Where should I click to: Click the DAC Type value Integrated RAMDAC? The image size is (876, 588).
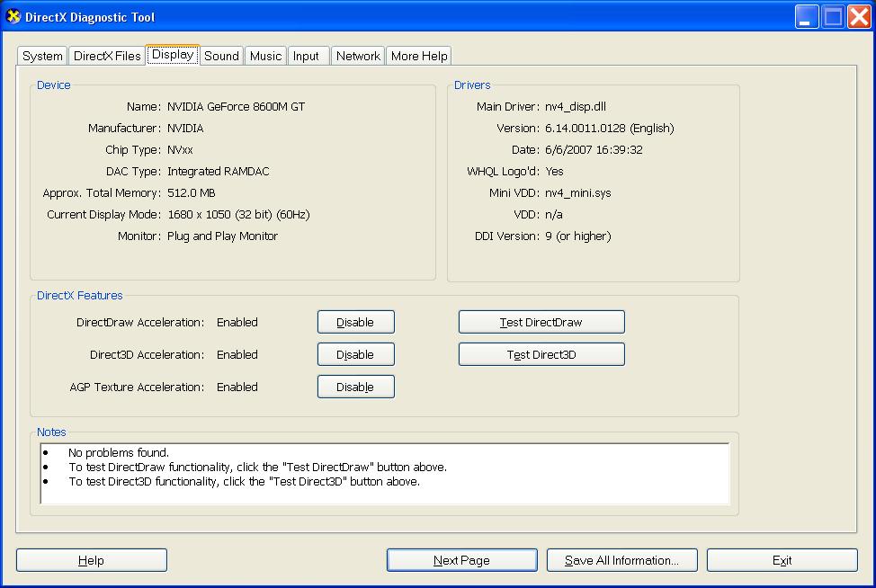coord(218,172)
